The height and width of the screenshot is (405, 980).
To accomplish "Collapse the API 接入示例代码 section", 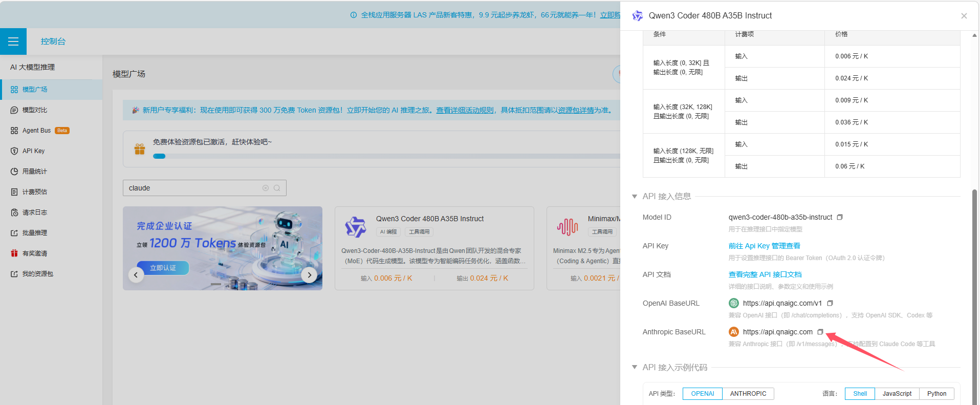I will coord(635,367).
